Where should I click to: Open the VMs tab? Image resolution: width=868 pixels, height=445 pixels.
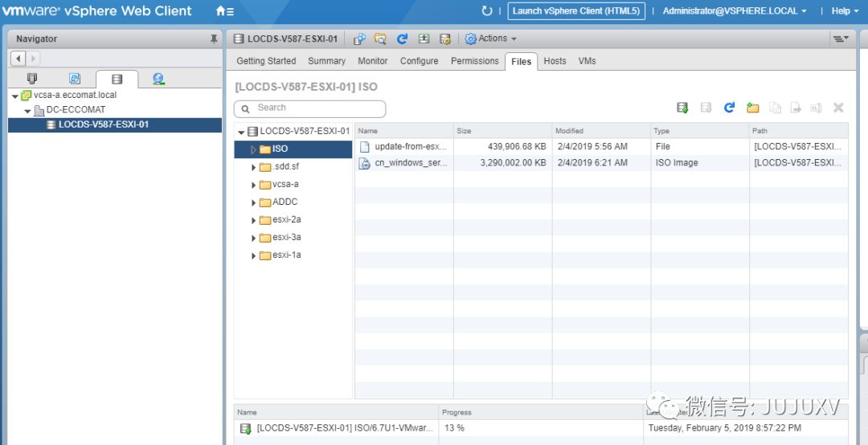tap(587, 61)
